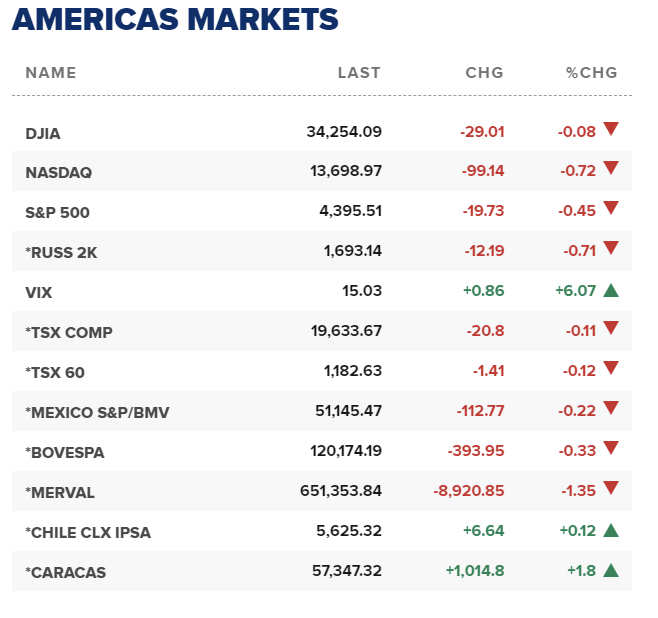
Task: Click the LAST column header
Action: (x=359, y=73)
